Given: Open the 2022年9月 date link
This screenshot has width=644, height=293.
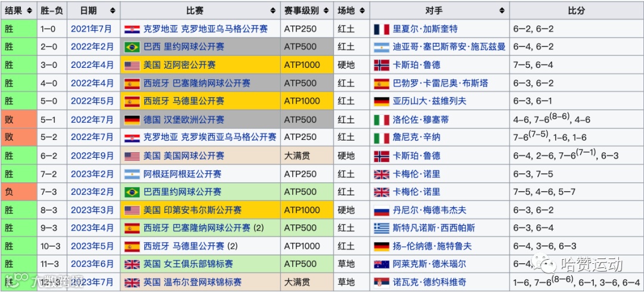Looking at the screenshot, I should coord(92,155).
